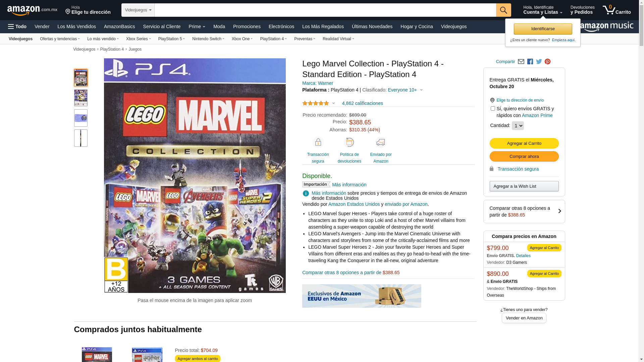644x362 pixels.
Task: Click the Amazon.com.mx logo
Action: pyautogui.click(x=32, y=10)
